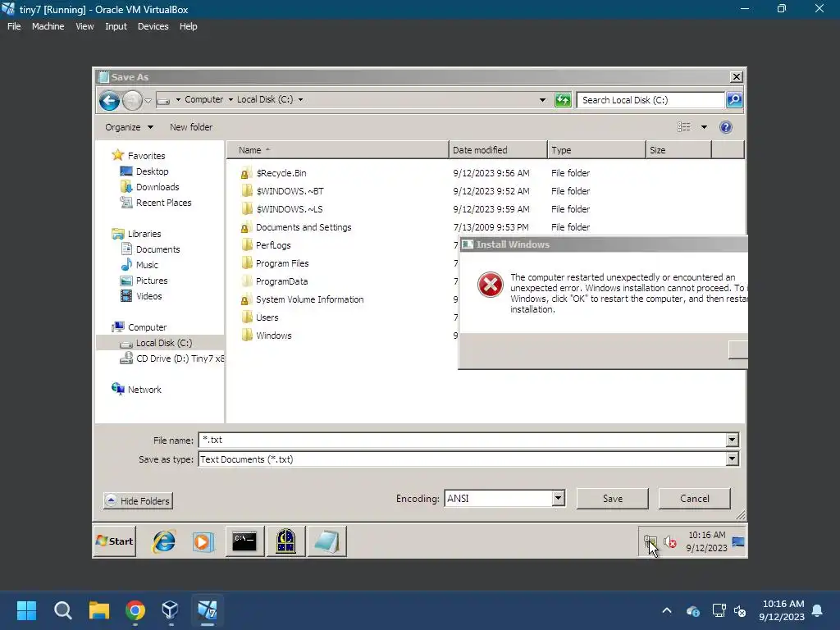Click the search magnifier in Save As
The height and width of the screenshot is (630, 840).
[x=734, y=99]
